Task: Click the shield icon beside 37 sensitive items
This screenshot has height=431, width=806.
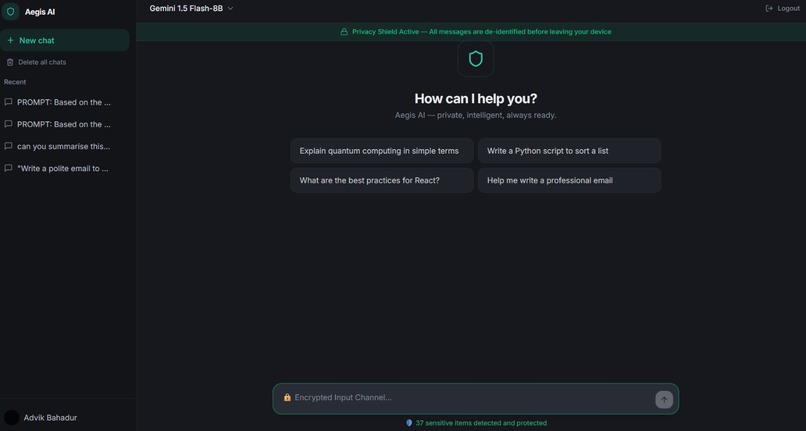Action: 409,423
